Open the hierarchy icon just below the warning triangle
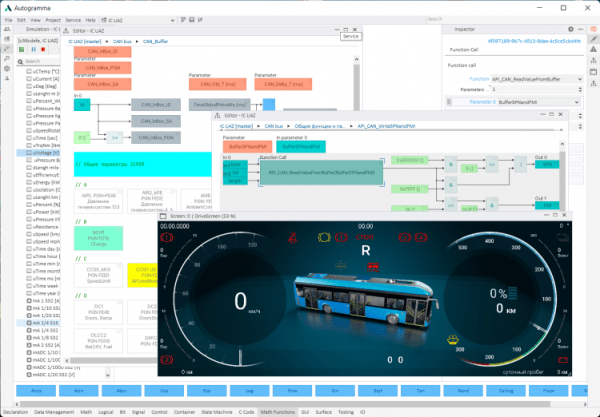 click(593, 60)
